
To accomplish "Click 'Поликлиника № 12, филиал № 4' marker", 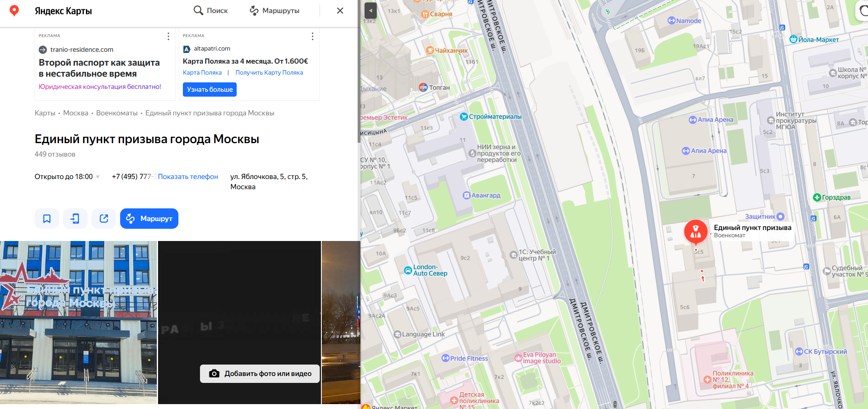I will (x=708, y=380).
